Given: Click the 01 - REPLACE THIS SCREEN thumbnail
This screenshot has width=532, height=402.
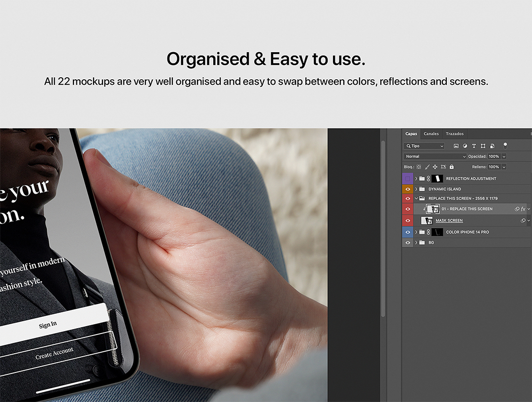Looking at the screenshot, I should click(x=432, y=209).
